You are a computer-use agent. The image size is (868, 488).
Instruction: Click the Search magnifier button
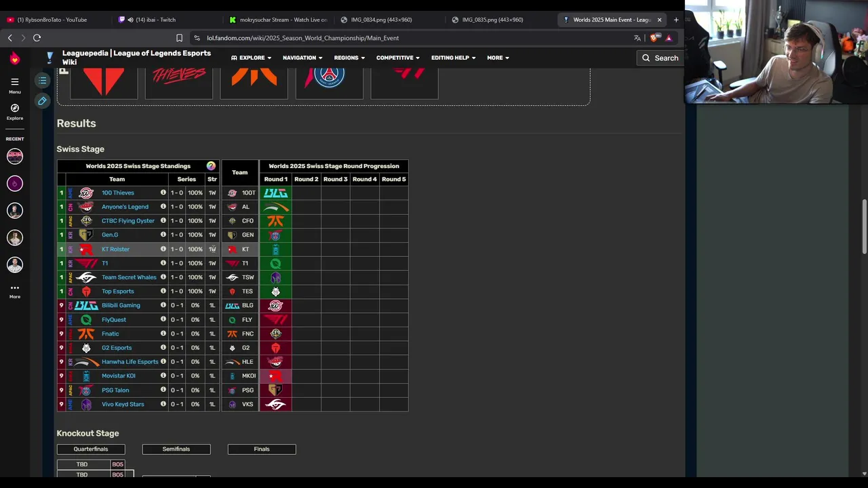660,58
